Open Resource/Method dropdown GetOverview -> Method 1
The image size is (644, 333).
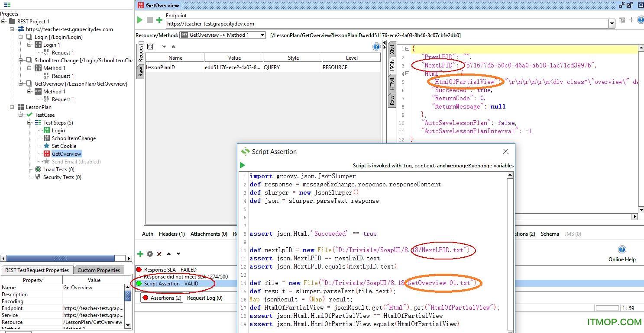tap(223, 35)
